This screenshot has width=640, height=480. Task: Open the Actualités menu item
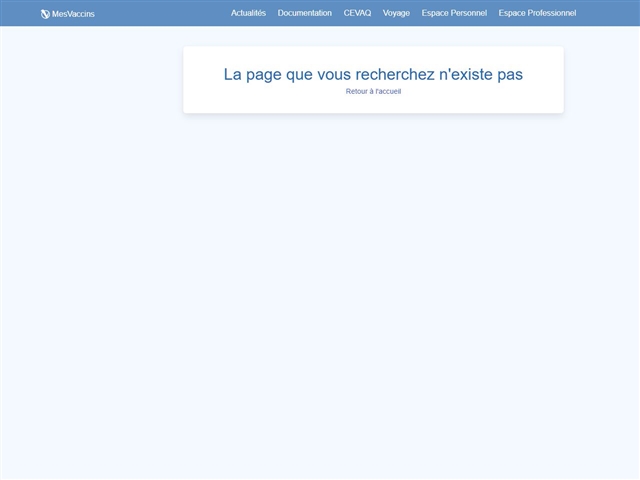point(248,13)
